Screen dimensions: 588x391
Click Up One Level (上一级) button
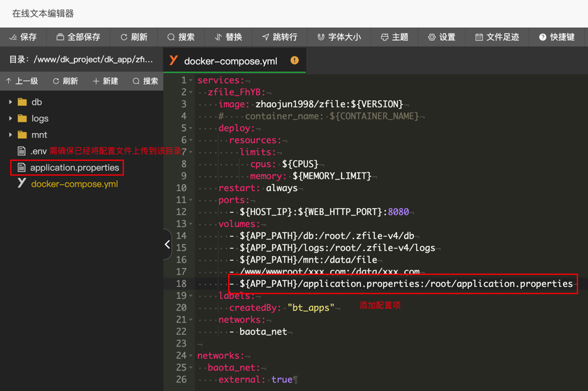[21, 81]
